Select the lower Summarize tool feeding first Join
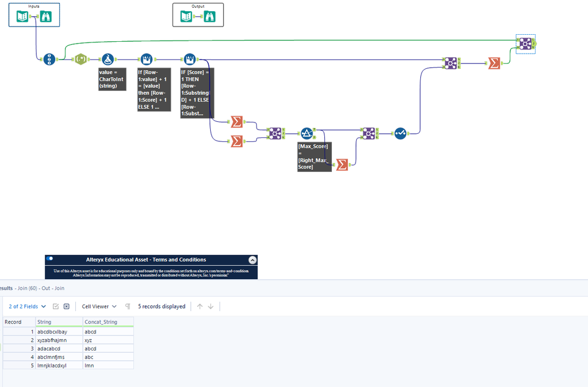Viewport: 588px width, 387px height. click(x=237, y=141)
